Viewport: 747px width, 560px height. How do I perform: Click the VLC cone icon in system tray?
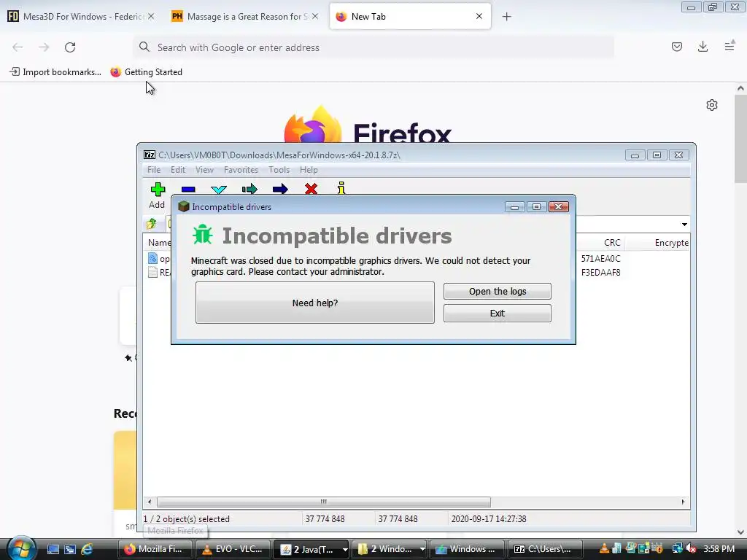(604, 548)
